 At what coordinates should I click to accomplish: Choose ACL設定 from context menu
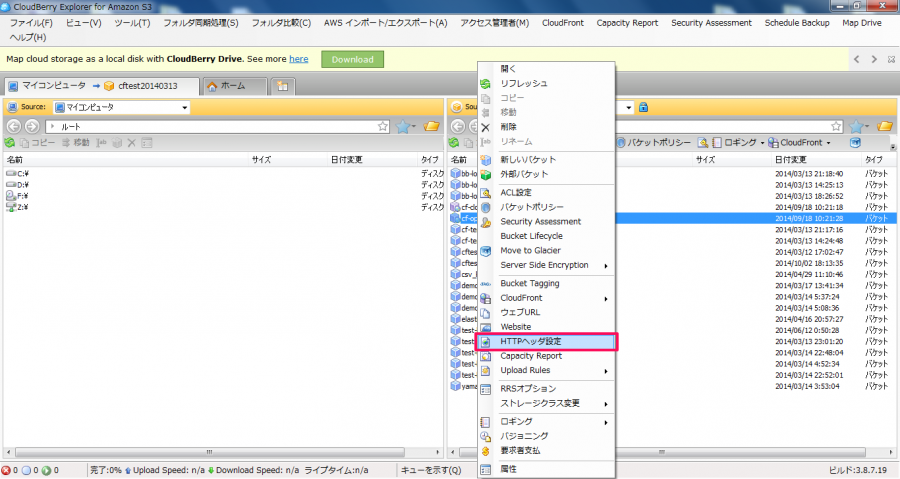point(548,192)
